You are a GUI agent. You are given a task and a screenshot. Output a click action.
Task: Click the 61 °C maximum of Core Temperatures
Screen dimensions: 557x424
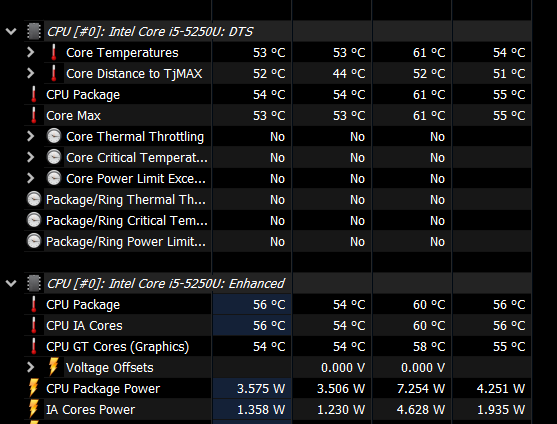pos(429,53)
